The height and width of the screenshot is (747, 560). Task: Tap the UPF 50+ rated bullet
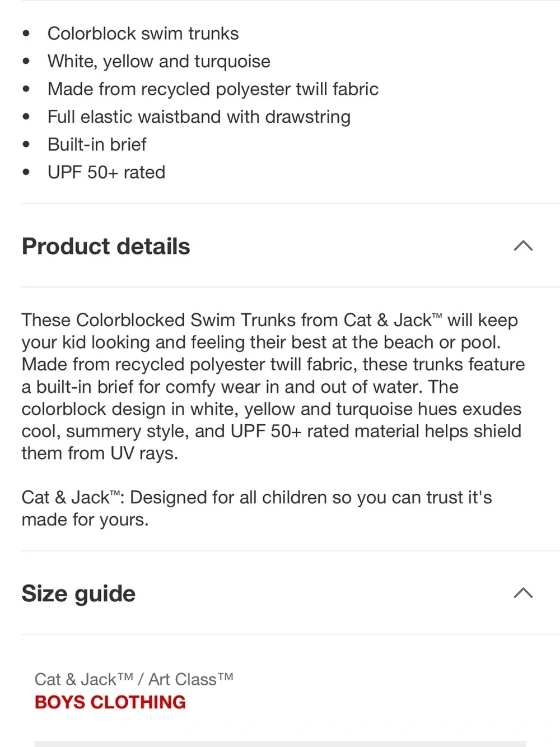(106, 172)
